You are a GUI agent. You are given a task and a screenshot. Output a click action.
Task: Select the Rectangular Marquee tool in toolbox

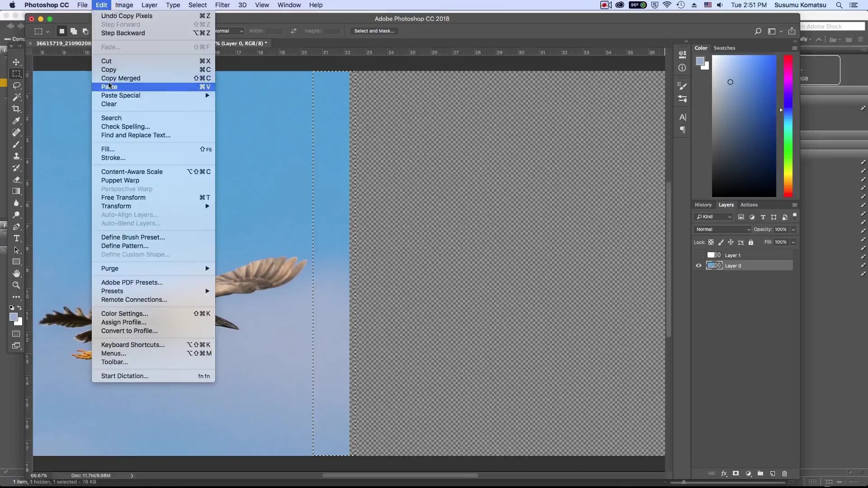[16, 74]
